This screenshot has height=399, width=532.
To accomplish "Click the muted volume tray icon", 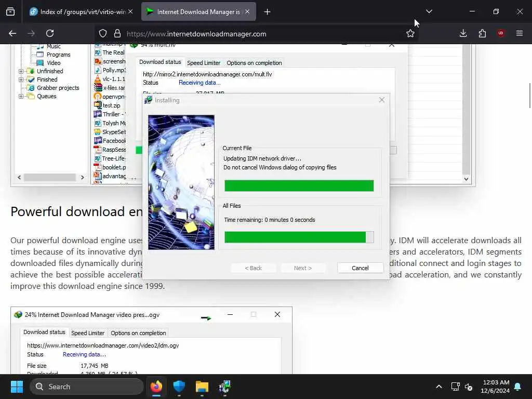I will click(x=469, y=387).
